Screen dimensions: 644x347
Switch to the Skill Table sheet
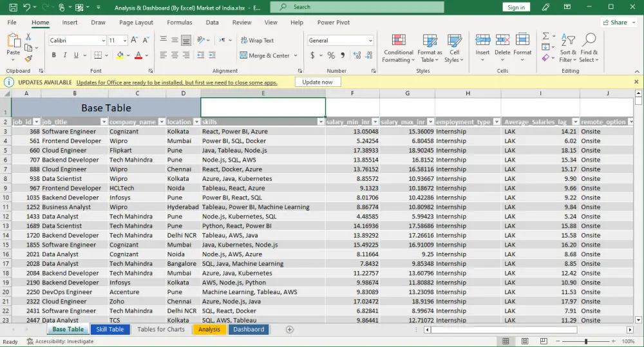109,330
